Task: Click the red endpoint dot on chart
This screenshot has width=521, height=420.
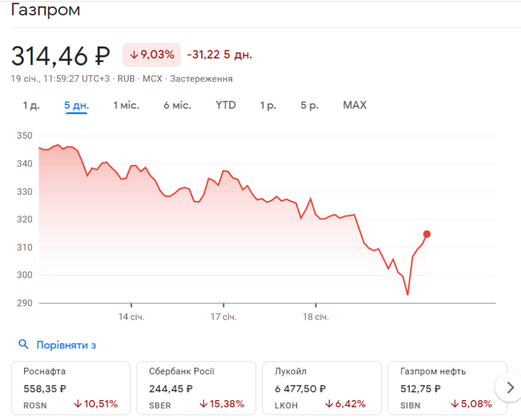Action: point(427,234)
